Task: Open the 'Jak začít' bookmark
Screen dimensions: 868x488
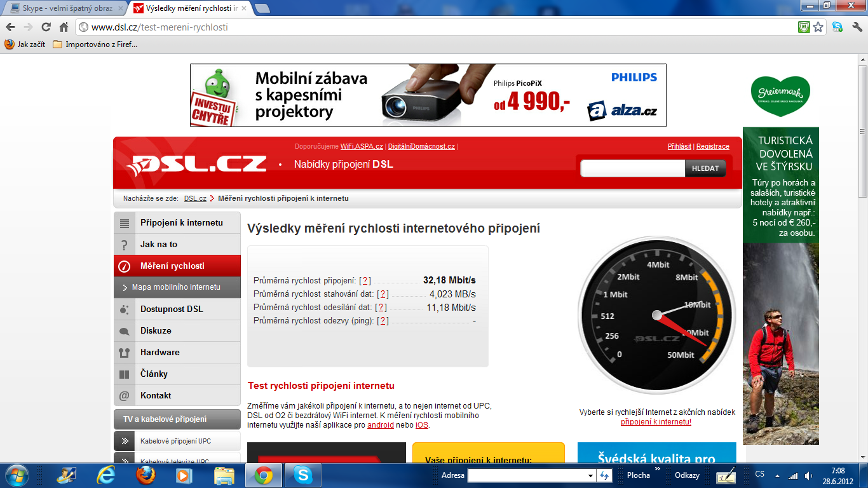Action: [25, 44]
